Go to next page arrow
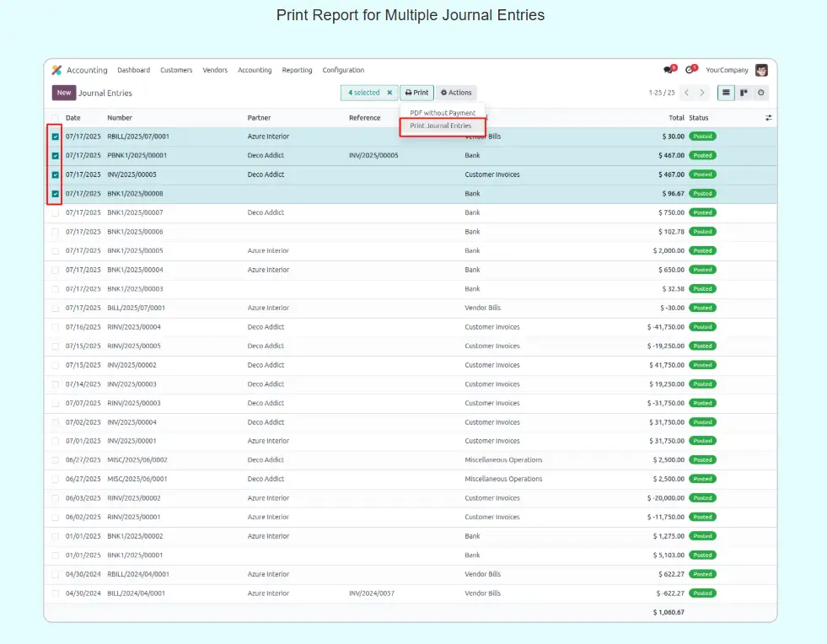The height and width of the screenshot is (644, 827). tap(703, 93)
